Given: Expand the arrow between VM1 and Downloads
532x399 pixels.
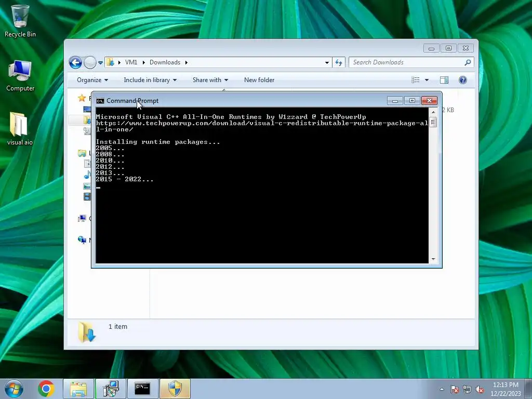Looking at the screenshot, I should pos(144,62).
